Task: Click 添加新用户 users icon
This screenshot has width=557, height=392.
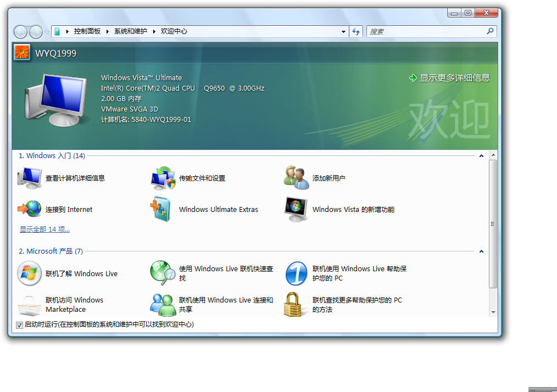Action: coord(296,177)
